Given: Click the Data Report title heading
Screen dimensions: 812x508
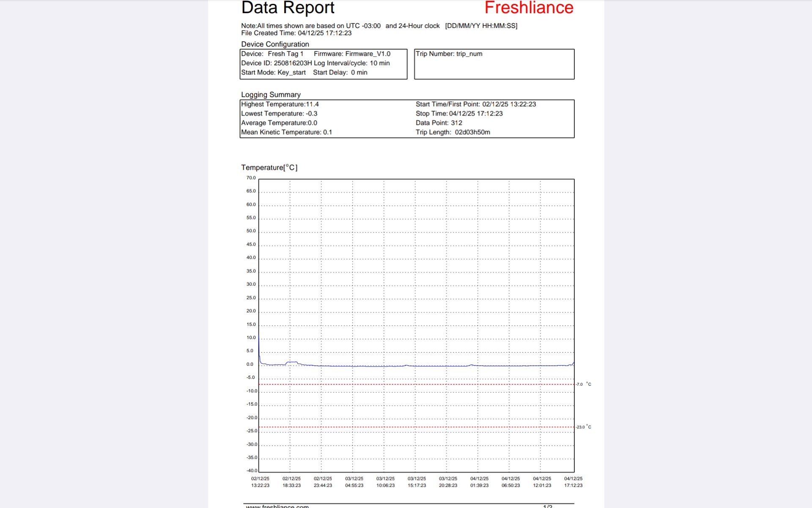Looking at the screenshot, I should [288, 8].
